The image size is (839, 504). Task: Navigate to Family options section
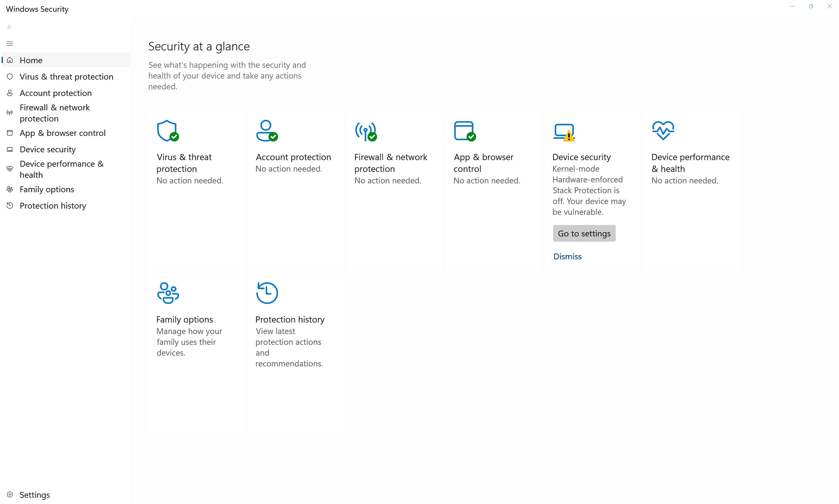tap(47, 189)
